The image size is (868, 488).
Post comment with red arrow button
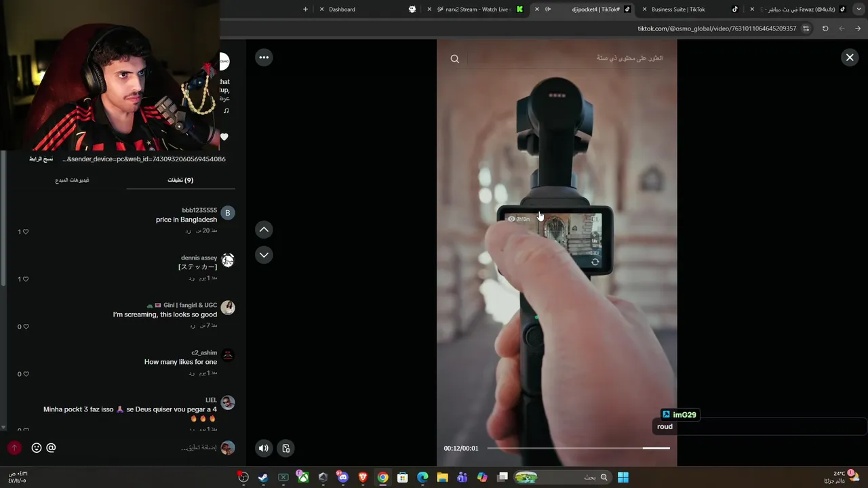coord(14,448)
